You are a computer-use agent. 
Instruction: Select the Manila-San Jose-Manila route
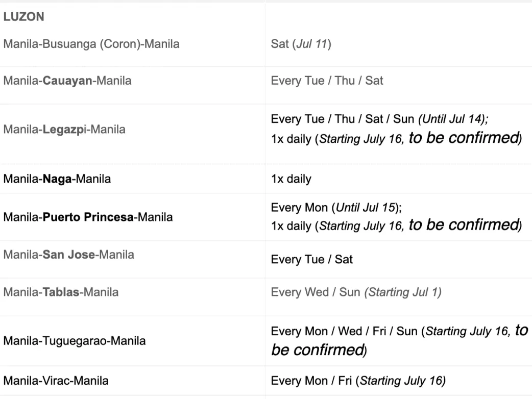click(x=69, y=254)
